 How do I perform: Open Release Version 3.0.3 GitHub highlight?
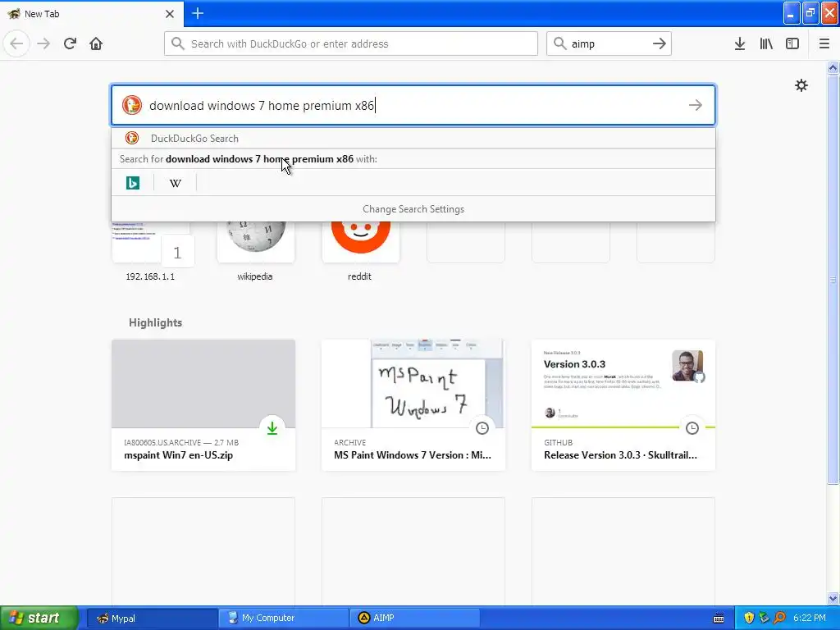click(x=623, y=405)
